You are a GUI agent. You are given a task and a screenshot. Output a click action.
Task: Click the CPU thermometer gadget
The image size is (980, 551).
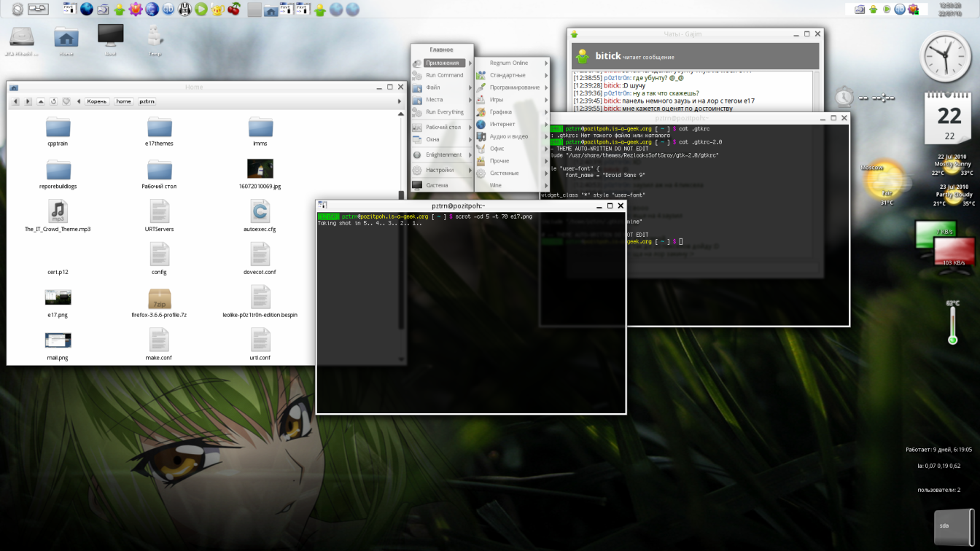[952, 322]
